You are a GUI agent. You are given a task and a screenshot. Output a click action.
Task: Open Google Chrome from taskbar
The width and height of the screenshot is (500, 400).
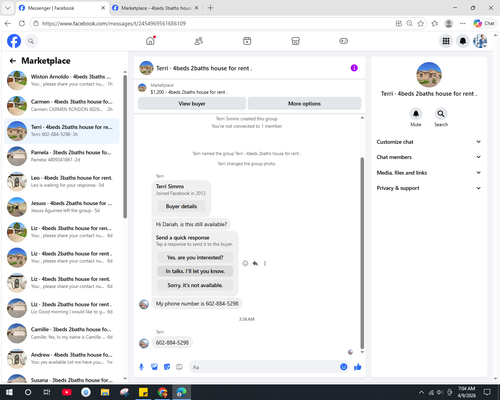(x=163, y=392)
